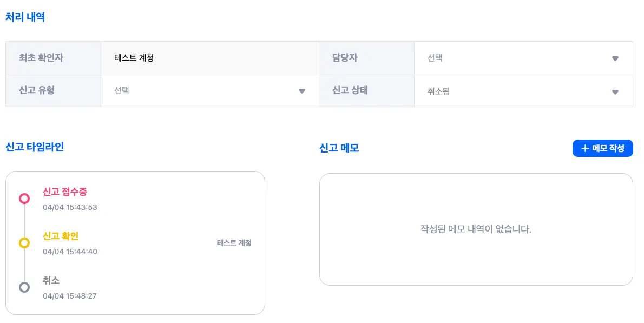Click the gray 취소 timeline circle
The image size is (644, 323).
[x=24, y=287]
